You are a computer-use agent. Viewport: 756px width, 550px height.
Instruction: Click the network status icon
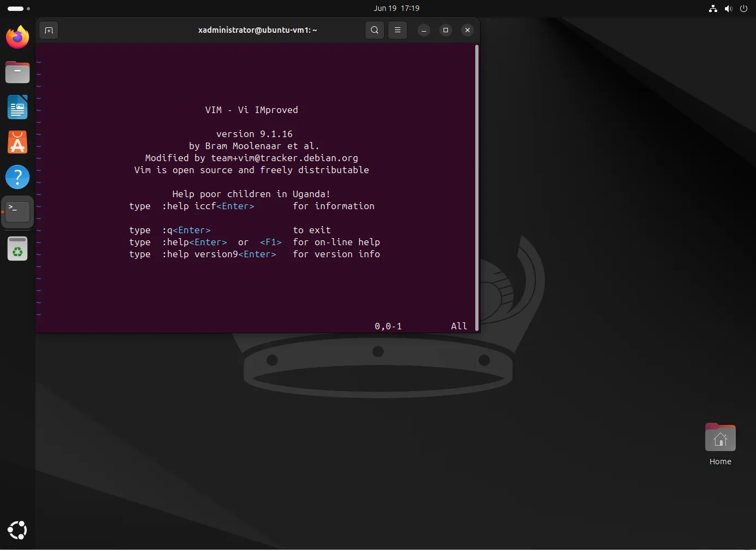tap(713, 8)
